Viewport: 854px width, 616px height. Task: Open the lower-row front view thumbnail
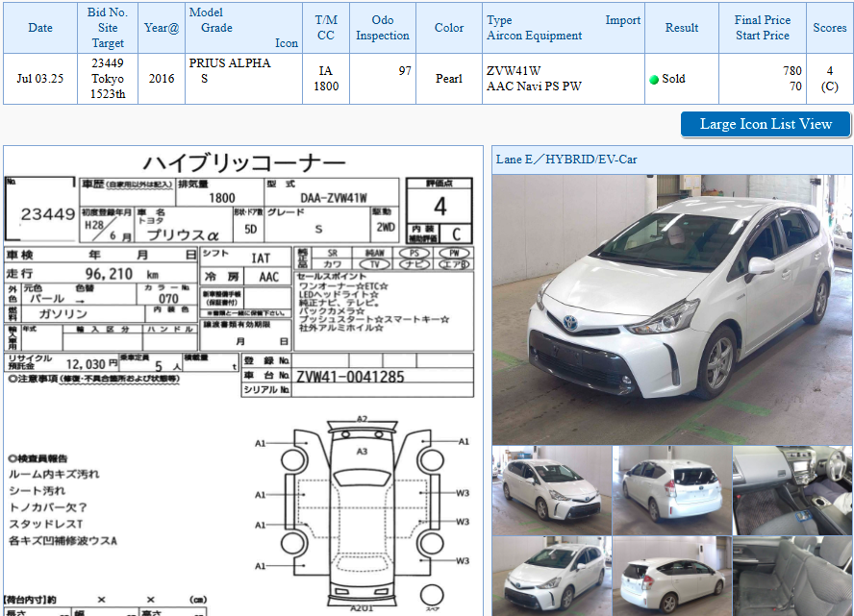click(552, 577)
